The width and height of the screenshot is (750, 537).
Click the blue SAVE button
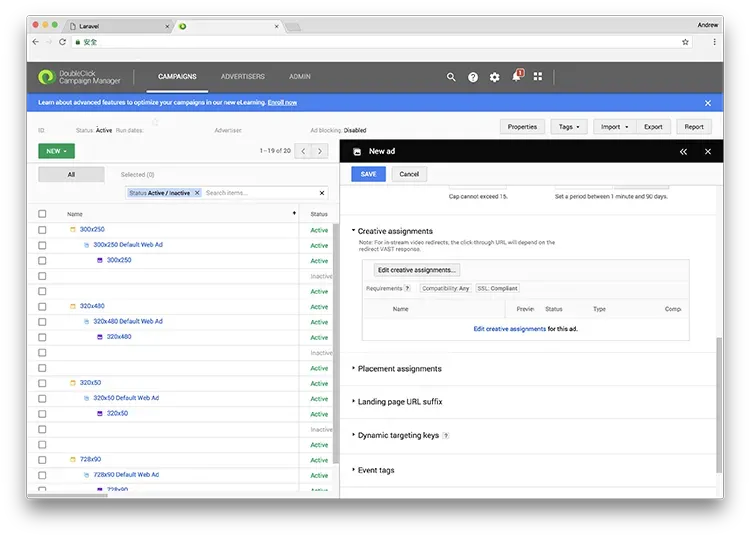click(x=368, y=174)
